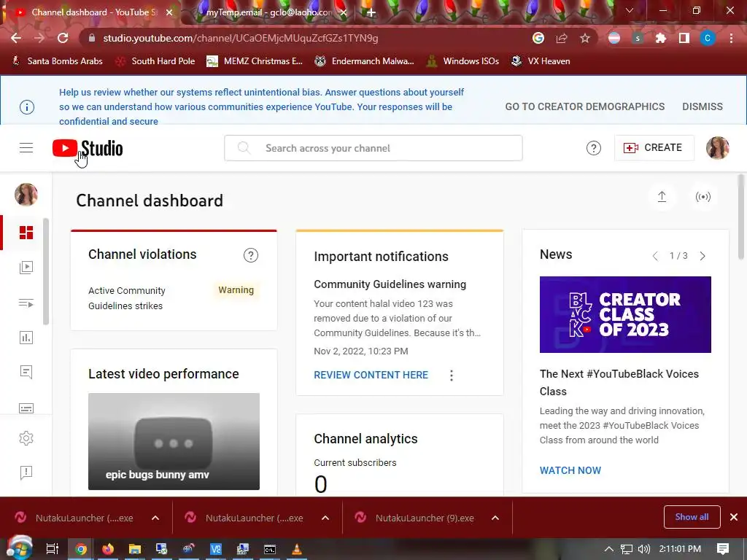Expand options for NutakuLauncher (9).exe download
This screenshot has width=747, height=560.
coord(495,518)
